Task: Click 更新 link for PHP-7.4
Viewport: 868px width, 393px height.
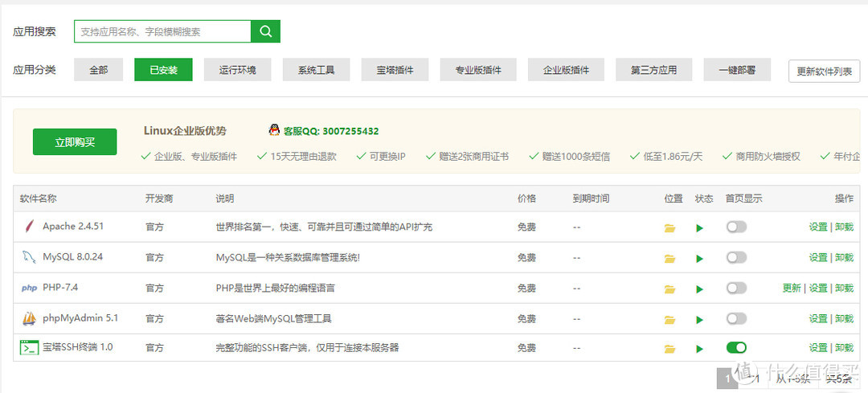Action: click(x=792, y=288)
